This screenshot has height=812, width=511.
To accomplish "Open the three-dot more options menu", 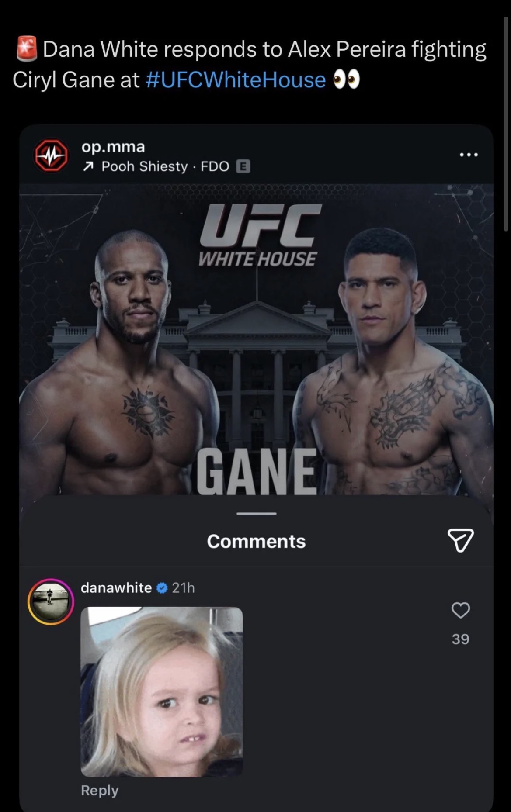I will click(469, 155).
